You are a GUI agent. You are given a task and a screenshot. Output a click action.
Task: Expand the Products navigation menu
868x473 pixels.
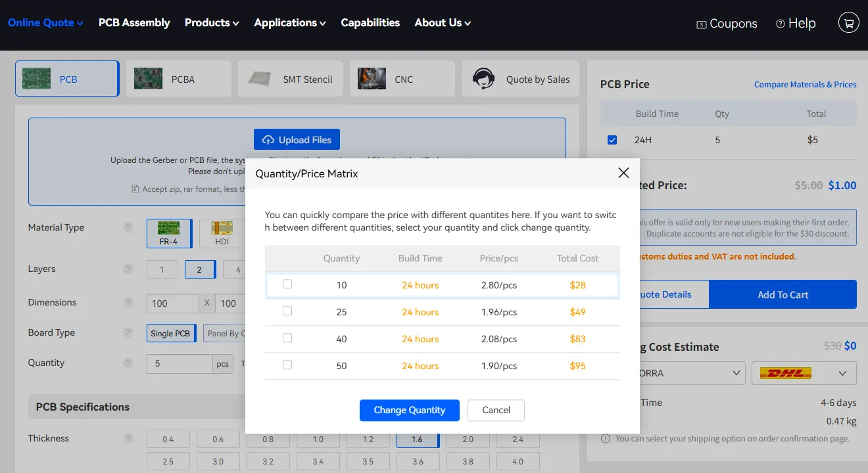pos(212,22)
